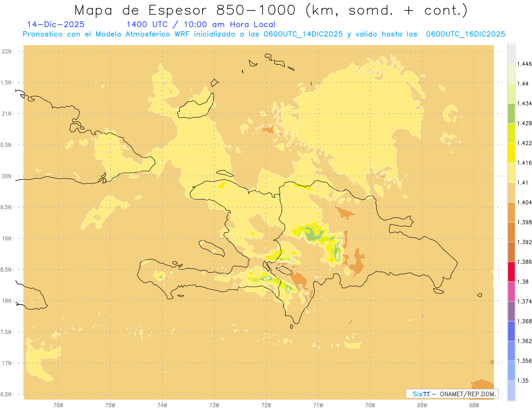Click the '74W' longitude label
The image size is (532, 411).
pos(162,405)
